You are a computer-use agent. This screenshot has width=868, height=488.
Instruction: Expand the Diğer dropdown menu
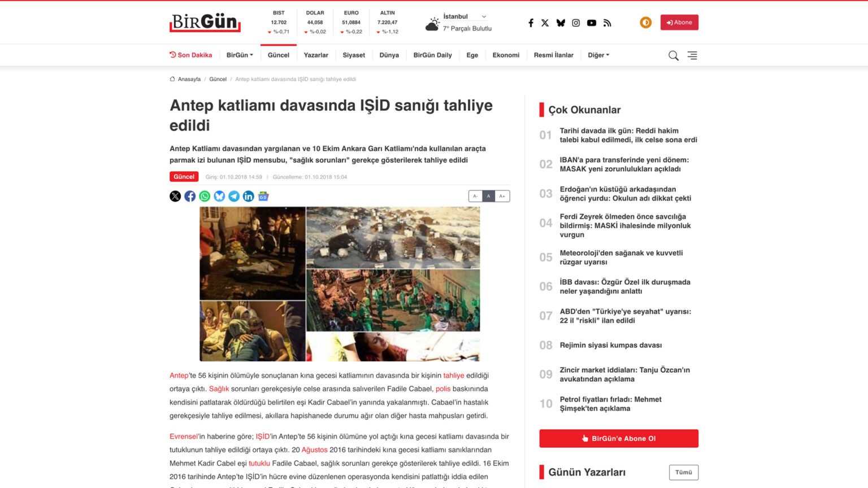tap(598, 55)
